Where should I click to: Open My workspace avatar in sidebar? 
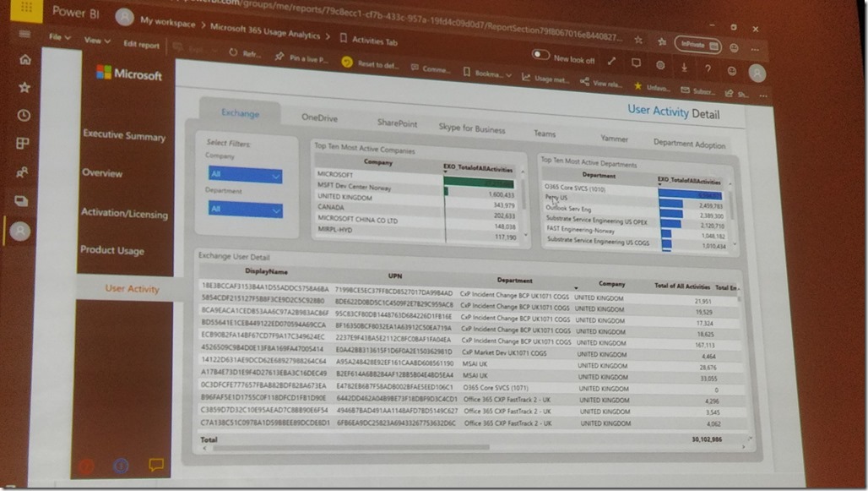pyautogui.click(x=20, y=231)
